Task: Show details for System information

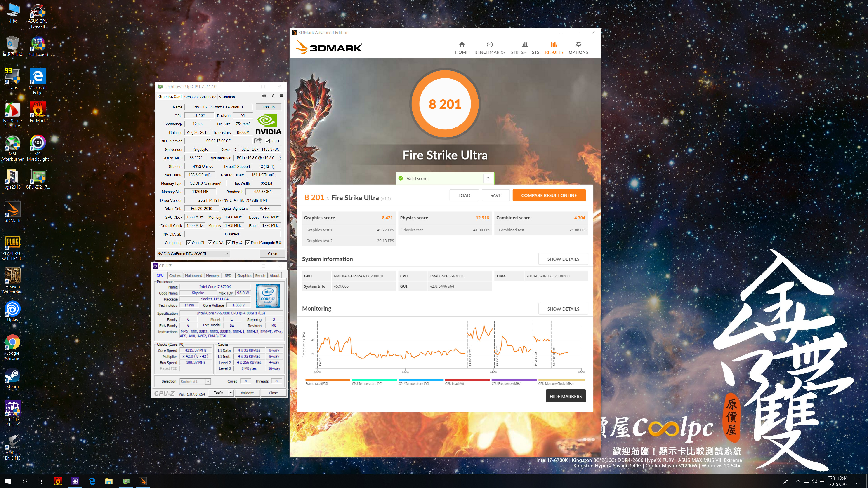Action: (563, 259)
